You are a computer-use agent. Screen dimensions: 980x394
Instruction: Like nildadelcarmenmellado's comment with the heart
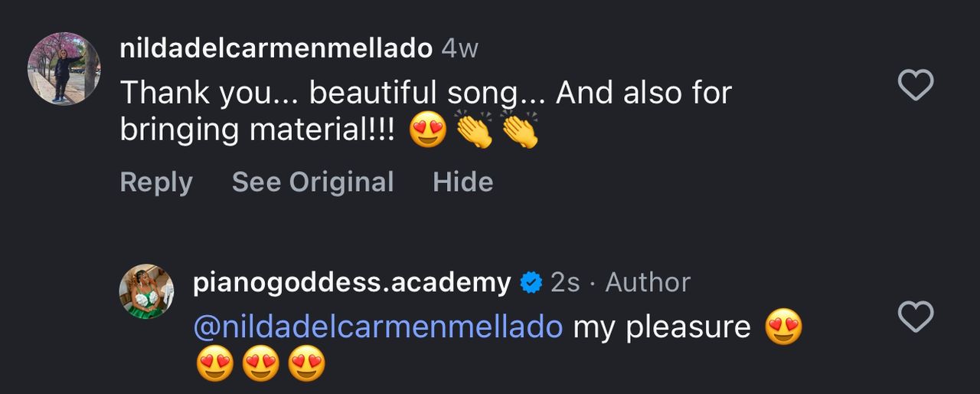(915, 85)
